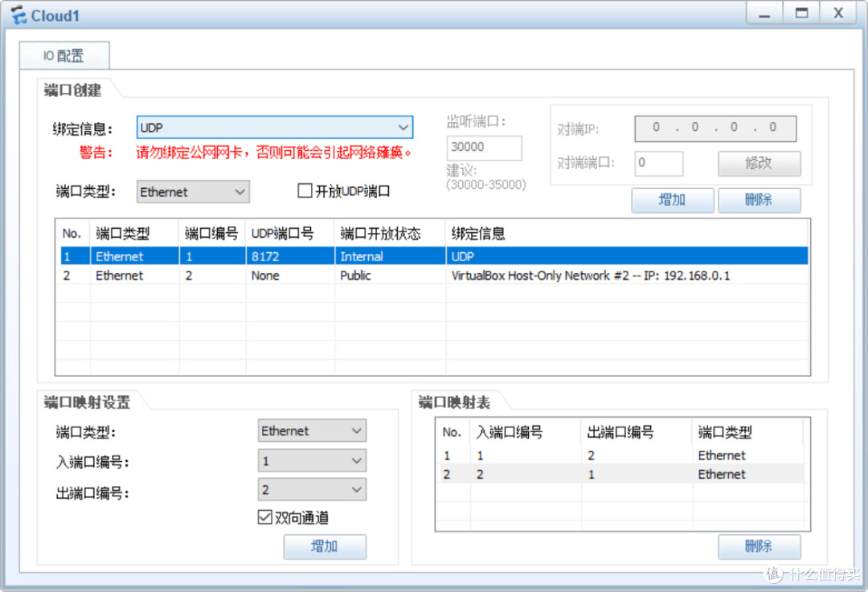Click the 端口类型 column header in mapping table

coord(748,432)
